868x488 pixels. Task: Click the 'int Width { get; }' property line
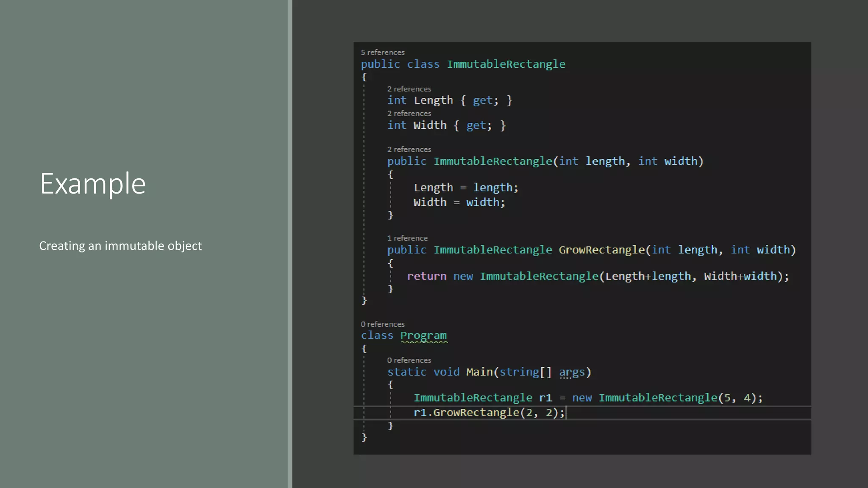(x=446, y=126)
